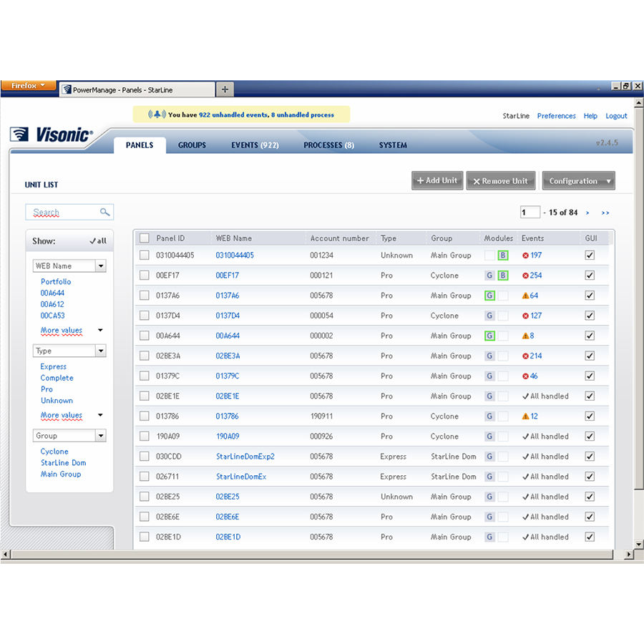Uncheck the GUI checkbox for 00EF17
Viewport: 644px width, 644px height.
click(590, 275)
